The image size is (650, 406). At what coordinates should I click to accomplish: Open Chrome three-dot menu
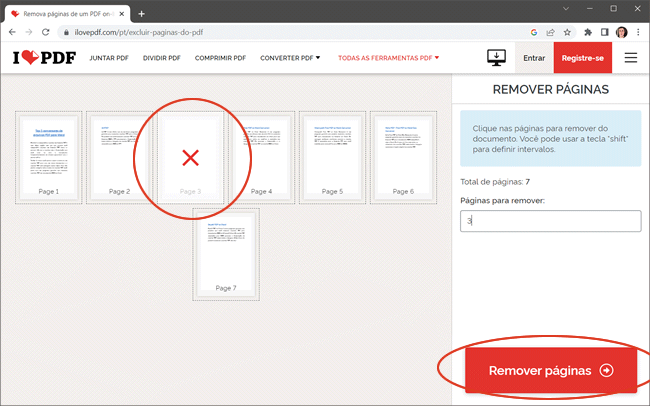coord(638,32)
